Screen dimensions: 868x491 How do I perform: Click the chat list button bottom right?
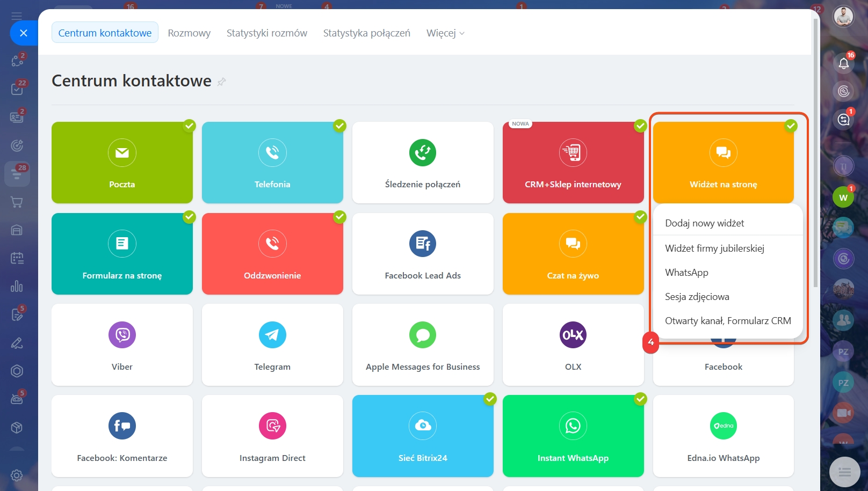844,472
